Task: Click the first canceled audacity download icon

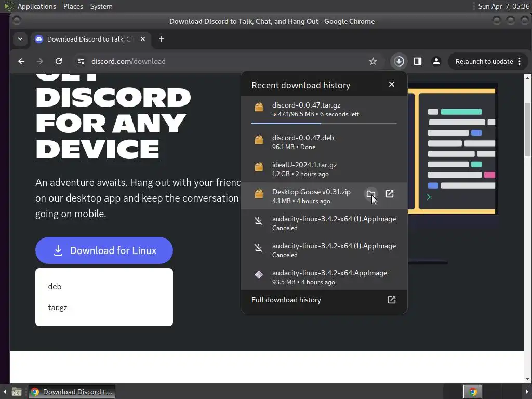Action: (259, 221)
